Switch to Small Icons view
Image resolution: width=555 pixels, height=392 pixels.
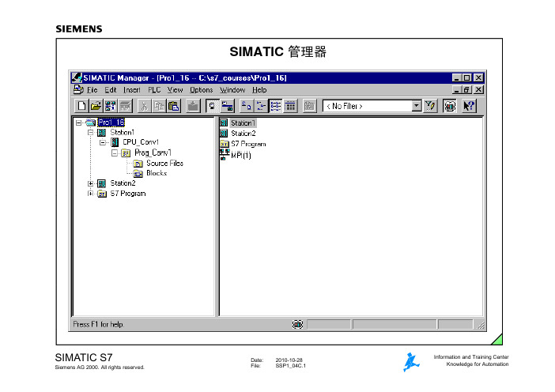tap(261, 106)
